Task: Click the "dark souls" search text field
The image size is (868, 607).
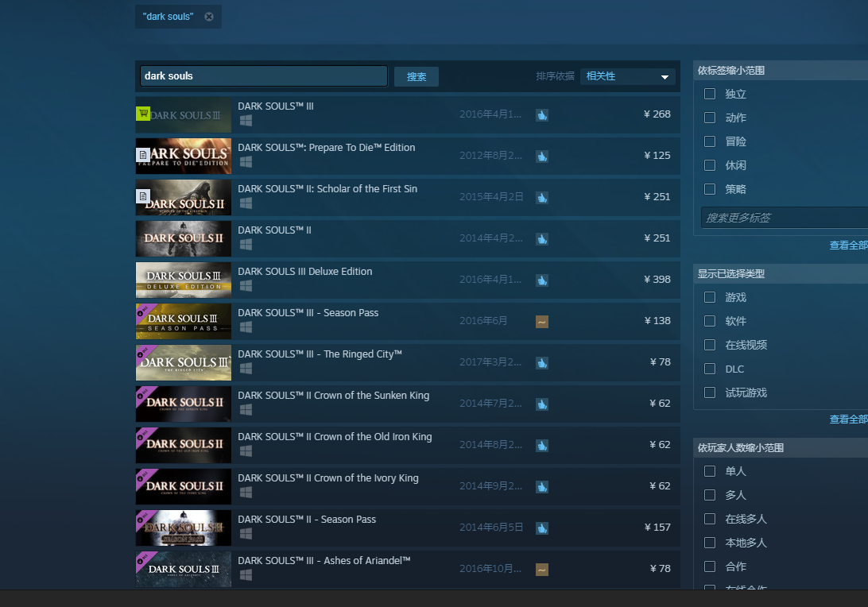Action: [264, 75]
